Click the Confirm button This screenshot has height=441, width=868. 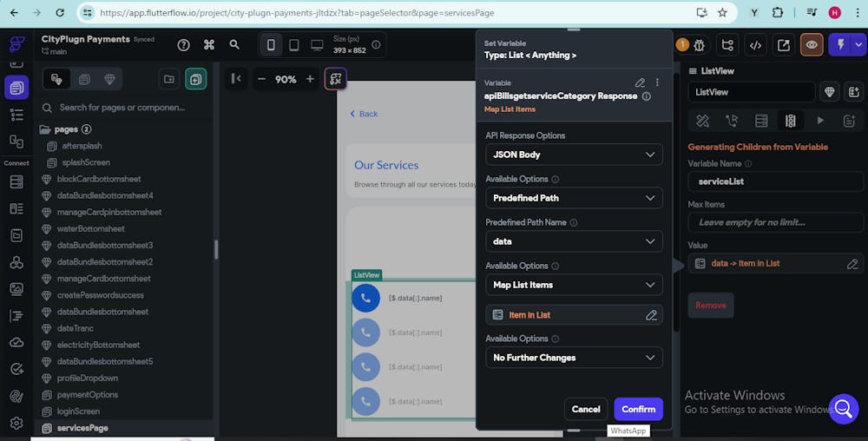638,410
